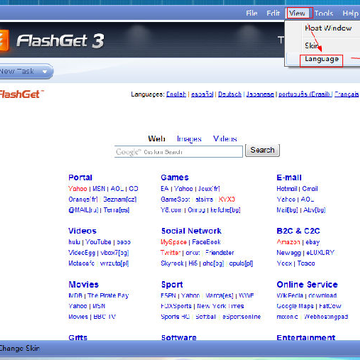Click the Search button

click(262, 150)
